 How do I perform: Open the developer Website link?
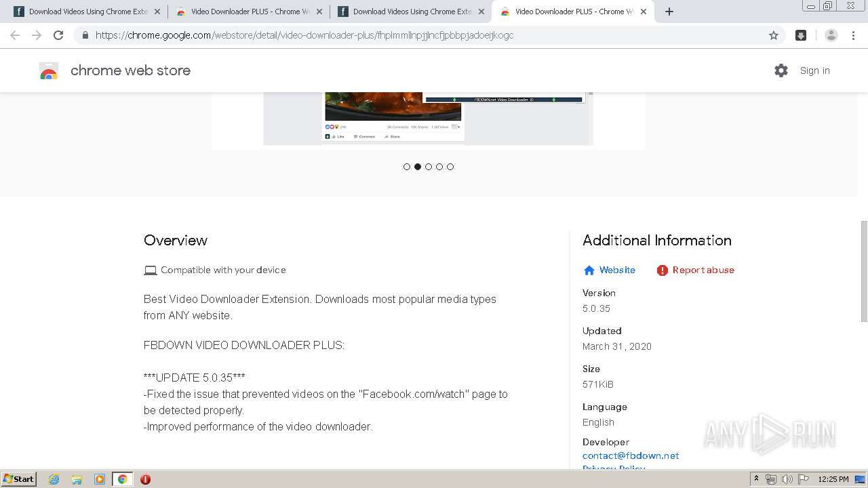click(610, 270)
